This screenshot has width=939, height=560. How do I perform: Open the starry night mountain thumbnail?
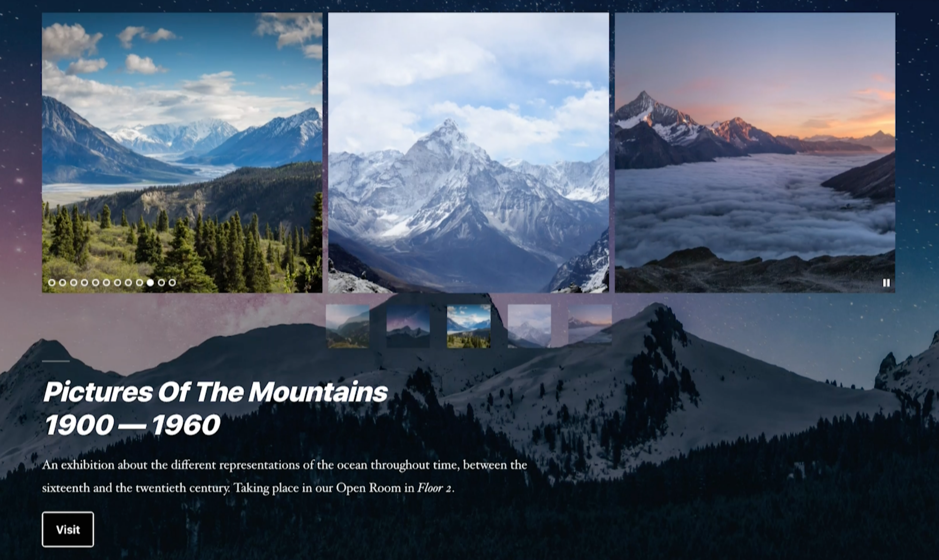click(x=408, y=326)
